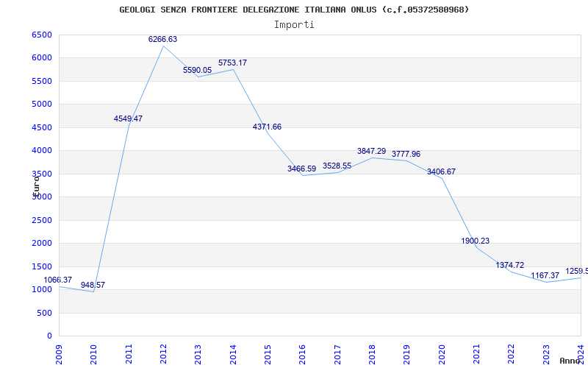Select the 3847.29 data label
This screenshot has width=588, height=368.
point(372,152)
